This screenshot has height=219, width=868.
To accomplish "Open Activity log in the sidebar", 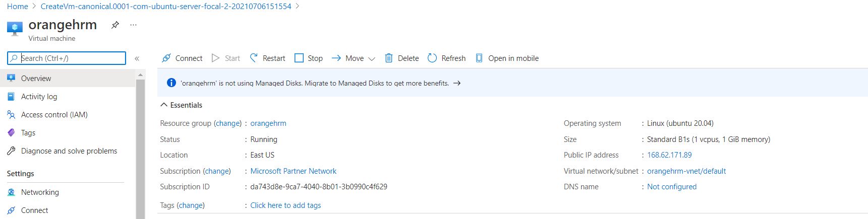I will (x=39, y=97).
